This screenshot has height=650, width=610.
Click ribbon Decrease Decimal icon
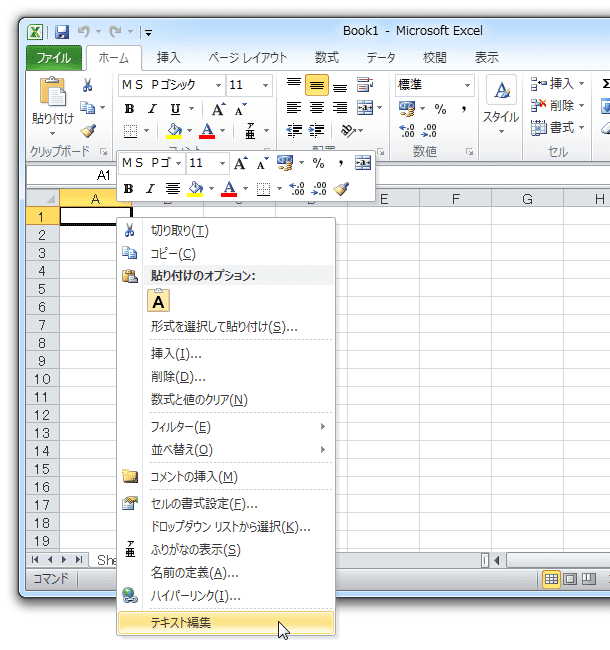[428, 131]
